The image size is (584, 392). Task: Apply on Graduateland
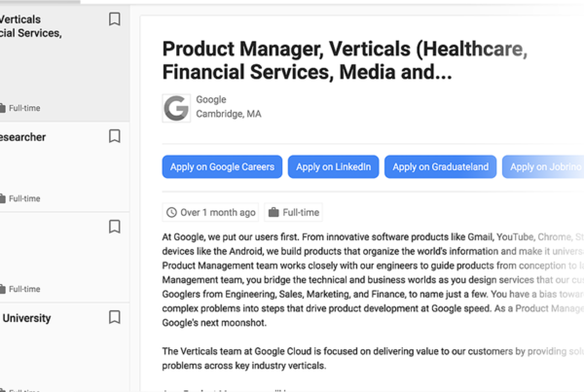tap(440, 166)
